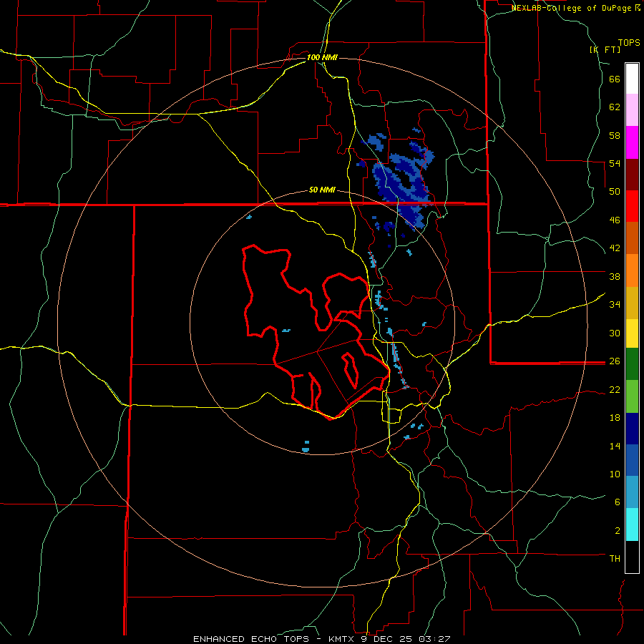Select the dark green legend swatch
This screenshot has height=644, width=644.
(x=632, y=364)
